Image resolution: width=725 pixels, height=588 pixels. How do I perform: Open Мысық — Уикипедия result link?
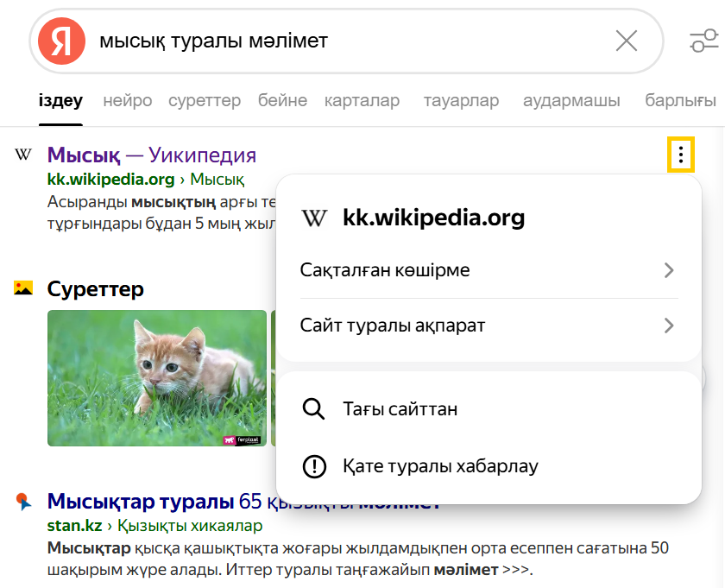click(x=151, y=155)
